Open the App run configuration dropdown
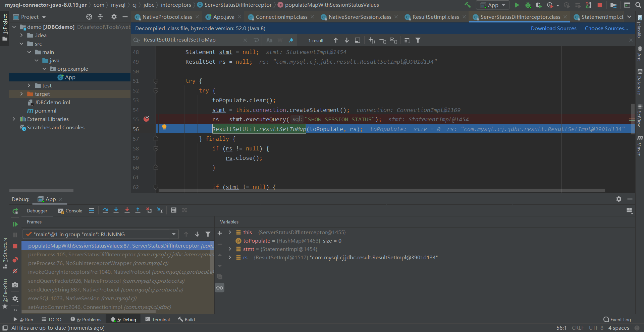This screenshot has width=644, height=332. click(492, 5)
